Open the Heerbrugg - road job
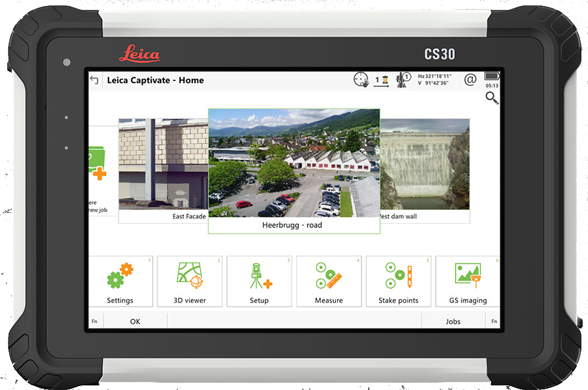588x390 pixels. pos(294,171)
